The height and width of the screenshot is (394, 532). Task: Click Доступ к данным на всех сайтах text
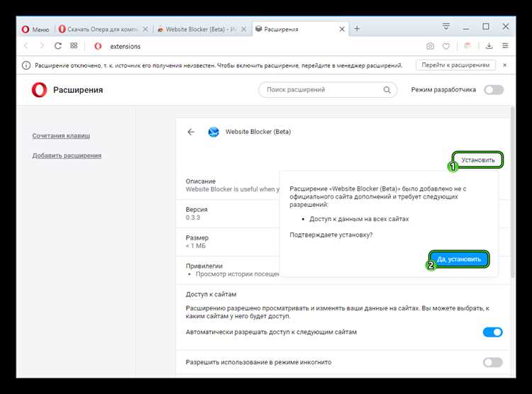pos(359,219)
